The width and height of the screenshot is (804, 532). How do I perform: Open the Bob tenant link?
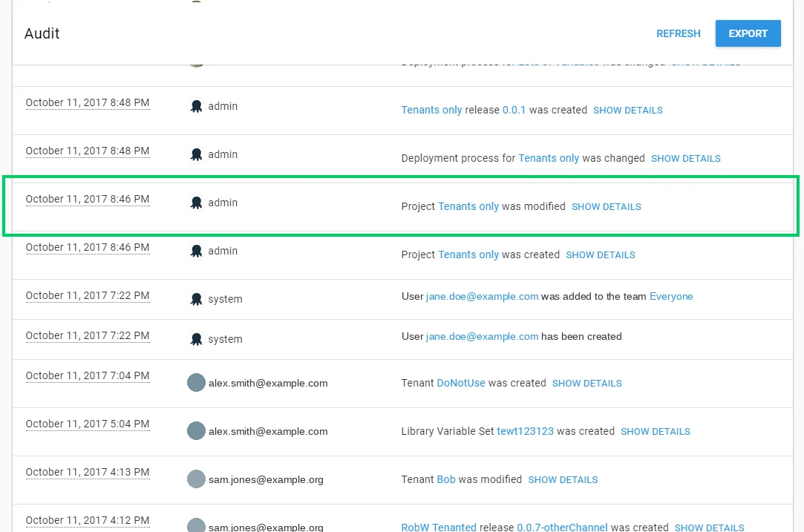click(446, 479)
